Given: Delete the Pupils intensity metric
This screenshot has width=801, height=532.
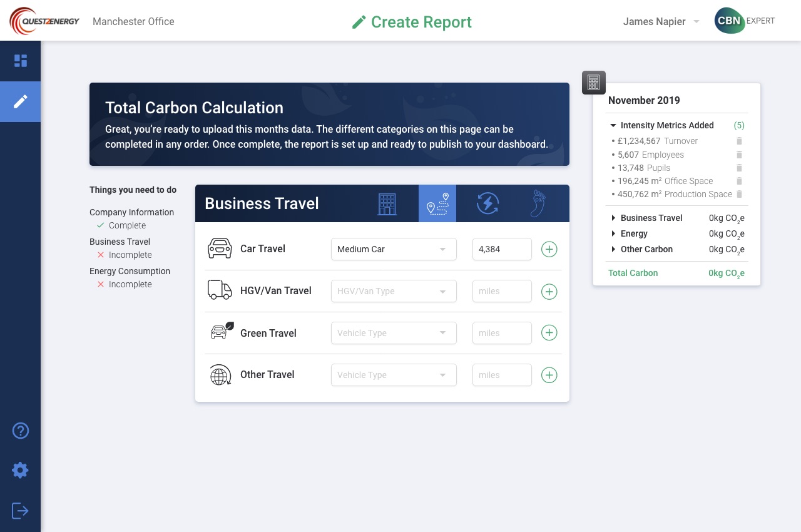Looking at the screenshot, I should [x=739, y=168].
